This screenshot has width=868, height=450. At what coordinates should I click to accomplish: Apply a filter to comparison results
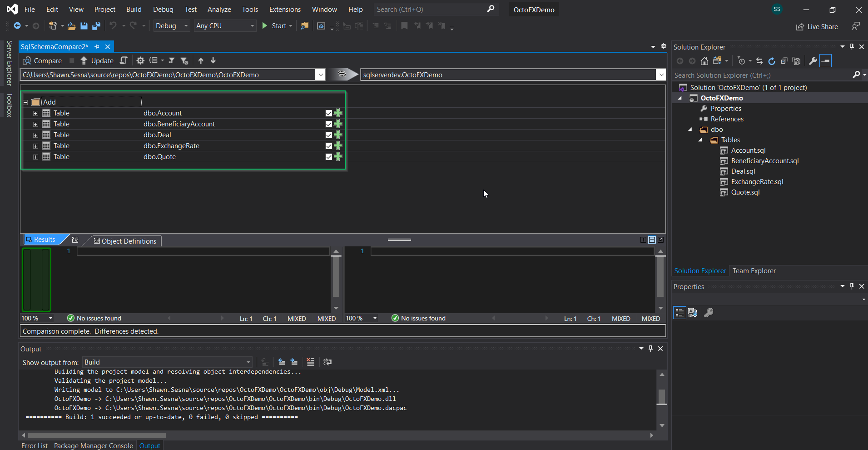[172, 60]
